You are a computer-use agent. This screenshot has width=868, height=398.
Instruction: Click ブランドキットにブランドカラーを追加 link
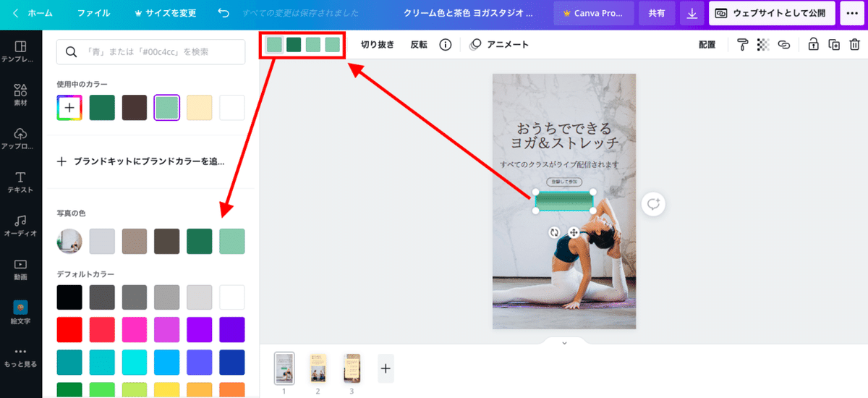pos(142,162)
